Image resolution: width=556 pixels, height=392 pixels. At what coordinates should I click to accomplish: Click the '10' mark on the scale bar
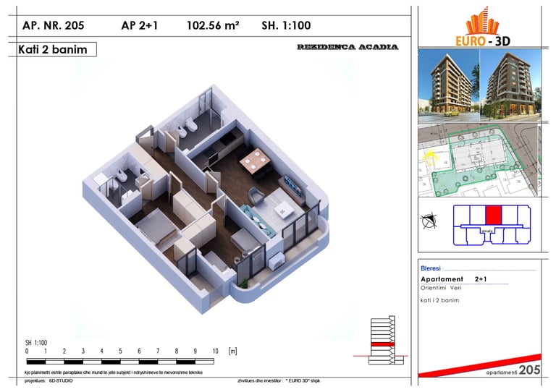(215, 351)
